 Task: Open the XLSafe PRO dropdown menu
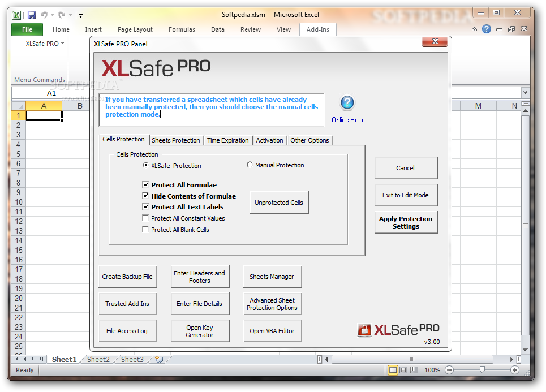point(45,44)
